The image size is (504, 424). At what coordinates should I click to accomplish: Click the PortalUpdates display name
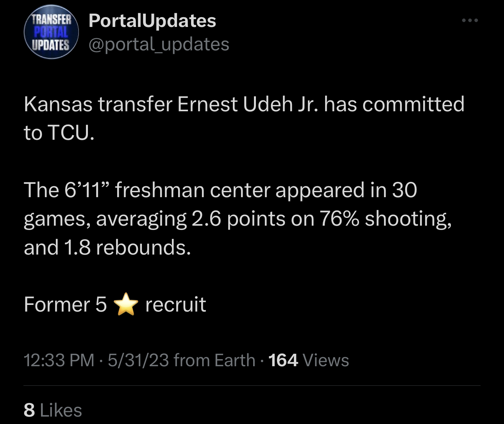tap(152, 21)
